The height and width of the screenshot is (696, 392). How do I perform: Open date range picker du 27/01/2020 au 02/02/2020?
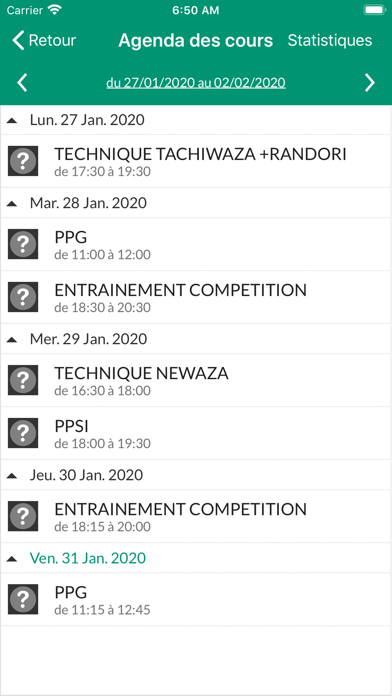[196, 83]
